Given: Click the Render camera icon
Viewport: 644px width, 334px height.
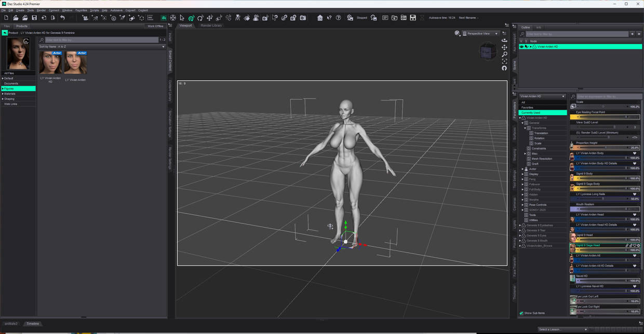Looking at the screenshot, I should click(303, 18).
